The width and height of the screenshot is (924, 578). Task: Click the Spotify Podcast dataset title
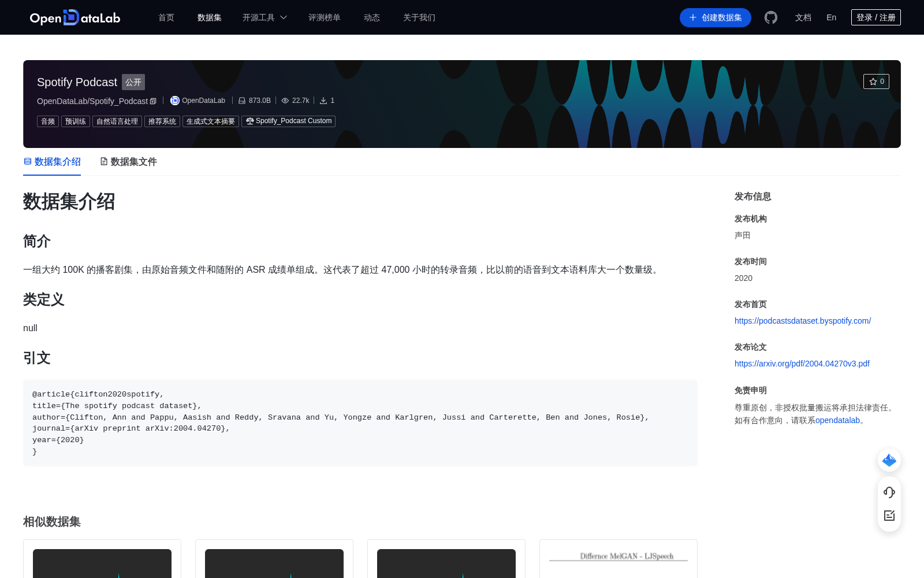tap(77, 82)
